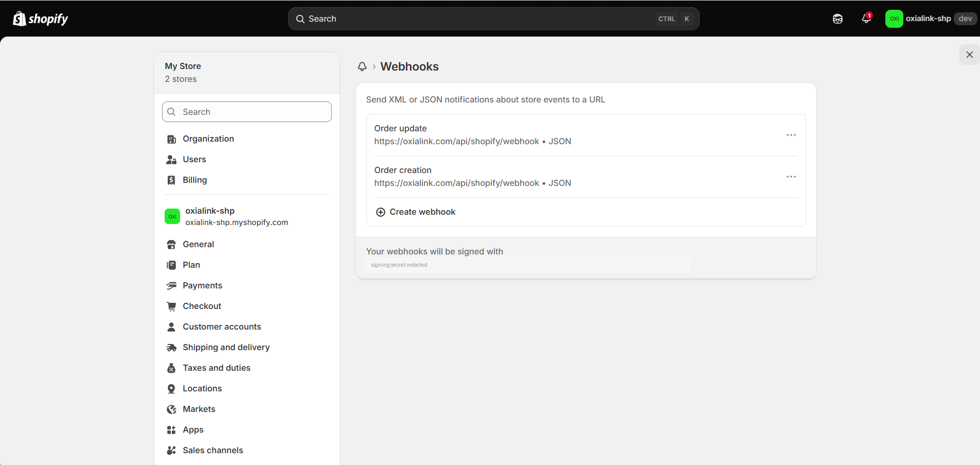Open the notifications bell with red badge
This screenshot has height=465, width=980.
coord(866,19)
